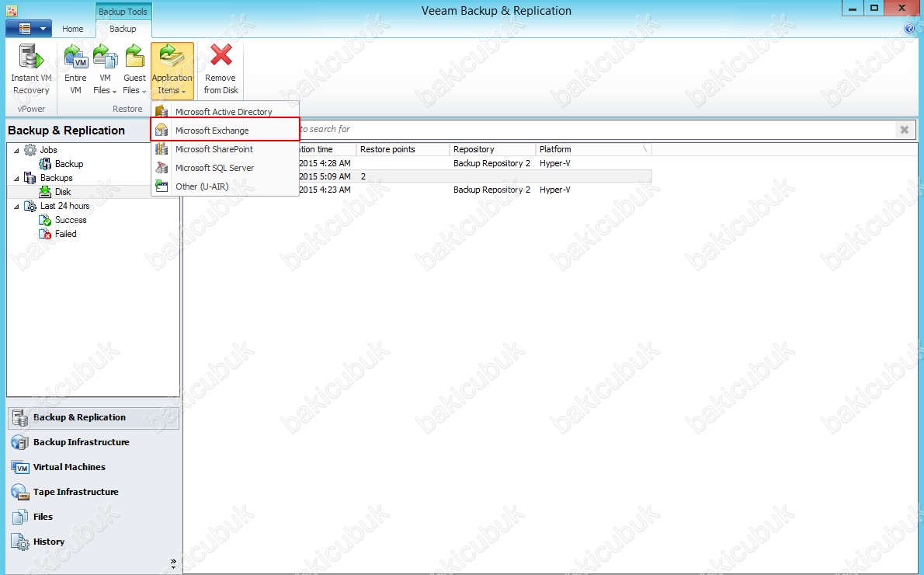Sort by the creation time column header
The width and height of the screenshot is (924, 575).
[x=327, y=149]
